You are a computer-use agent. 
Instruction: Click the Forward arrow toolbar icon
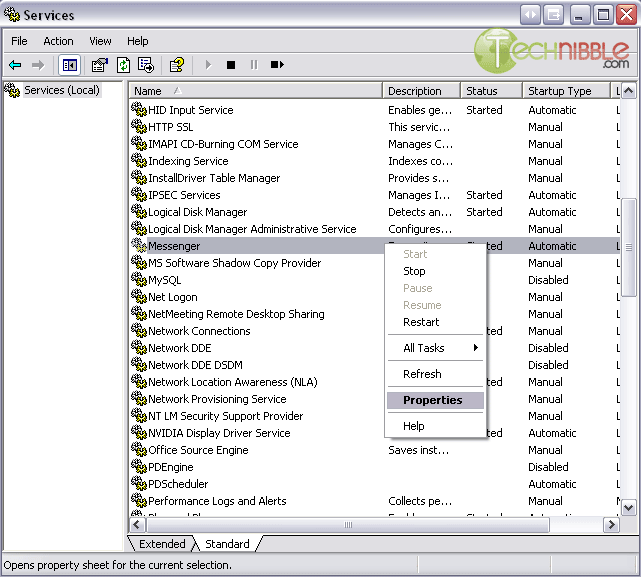(x=38, y=65)
